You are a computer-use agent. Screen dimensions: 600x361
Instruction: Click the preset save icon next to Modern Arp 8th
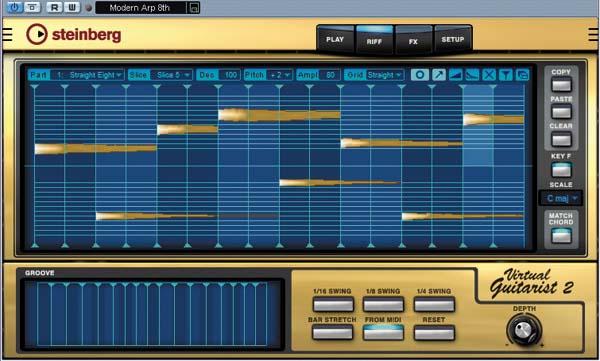(194, 8)
